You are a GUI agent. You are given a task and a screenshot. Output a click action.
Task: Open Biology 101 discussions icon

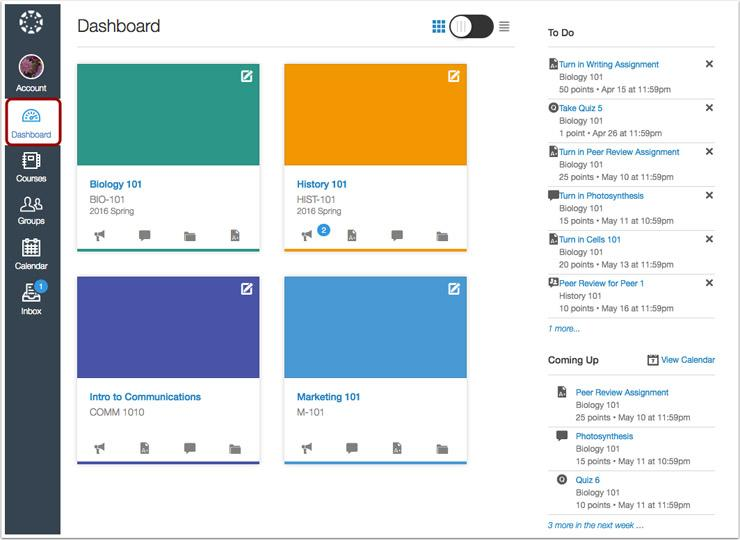144,235
